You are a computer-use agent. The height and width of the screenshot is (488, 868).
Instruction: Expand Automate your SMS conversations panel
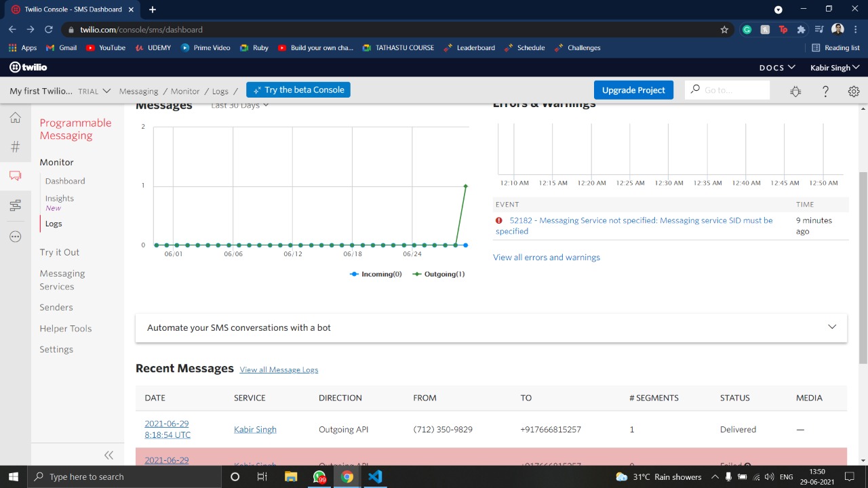[x=492, y=327]
